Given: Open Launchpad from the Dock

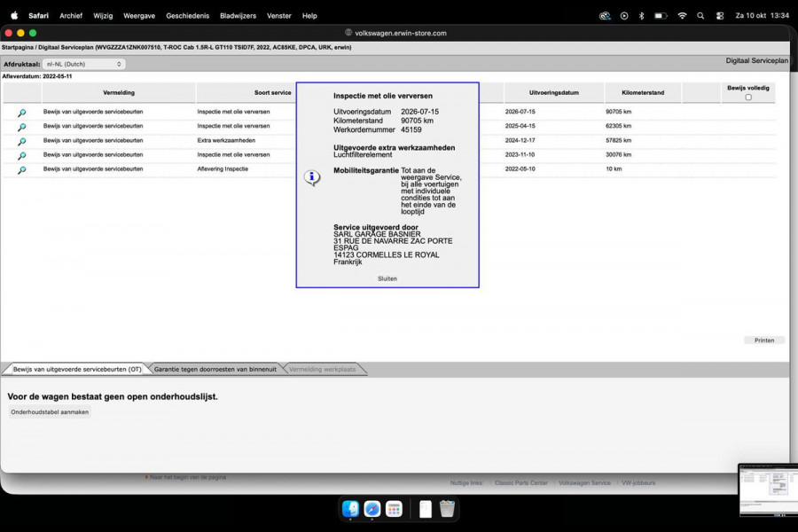Looking at the screenshot, I should 394,508.
